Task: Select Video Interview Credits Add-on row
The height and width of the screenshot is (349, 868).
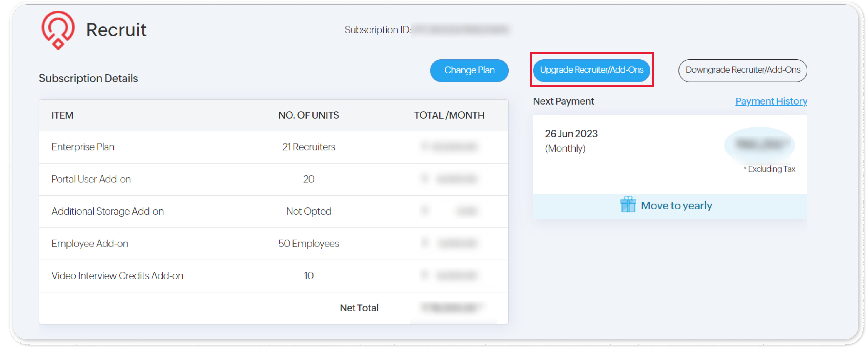Action: click(x=117, y=276)
